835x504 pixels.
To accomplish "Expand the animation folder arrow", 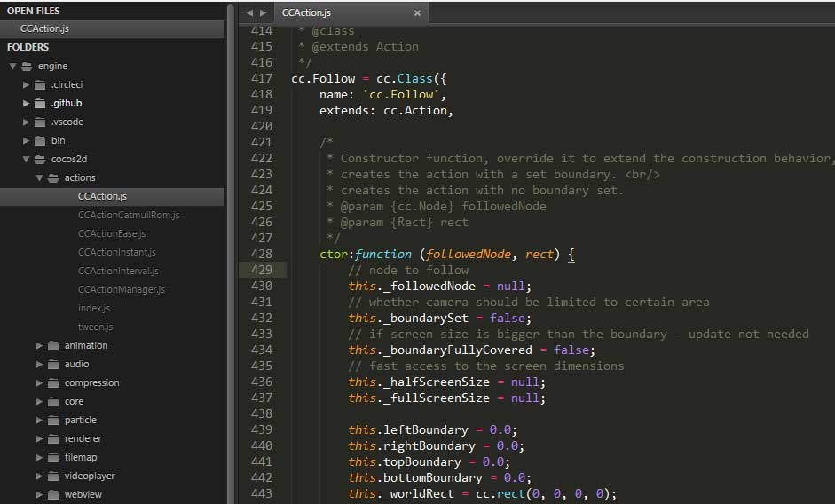I will click(x=39, y=346).
